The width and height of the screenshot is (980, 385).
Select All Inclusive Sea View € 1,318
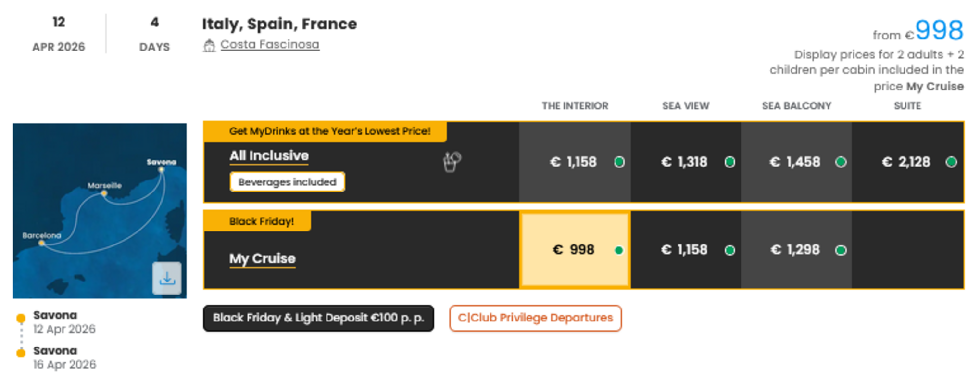click(685, 162)
